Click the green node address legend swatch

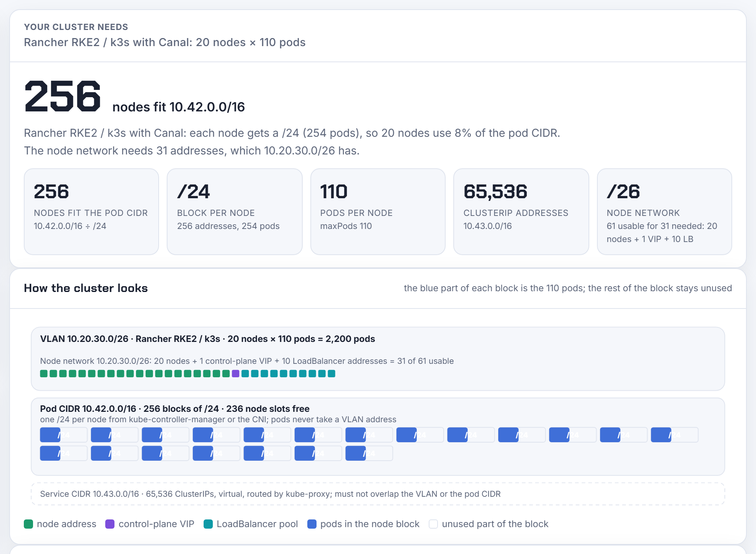point(28,524)
